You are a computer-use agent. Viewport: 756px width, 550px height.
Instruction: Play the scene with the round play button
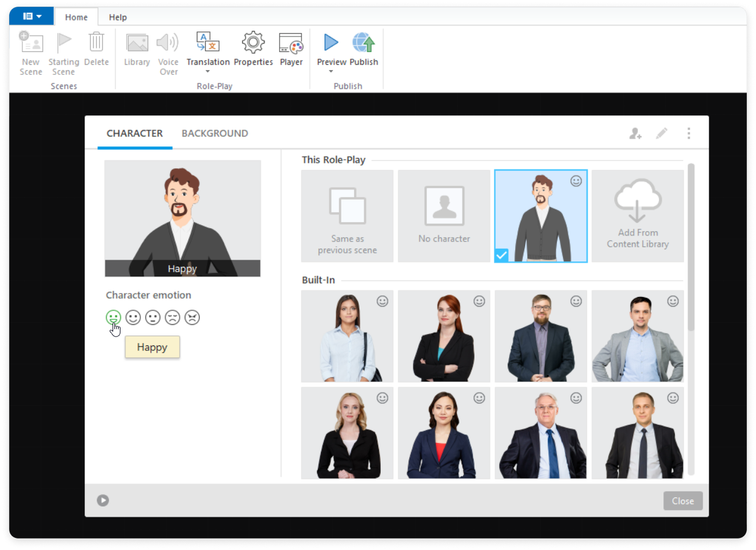pos(103,500)
